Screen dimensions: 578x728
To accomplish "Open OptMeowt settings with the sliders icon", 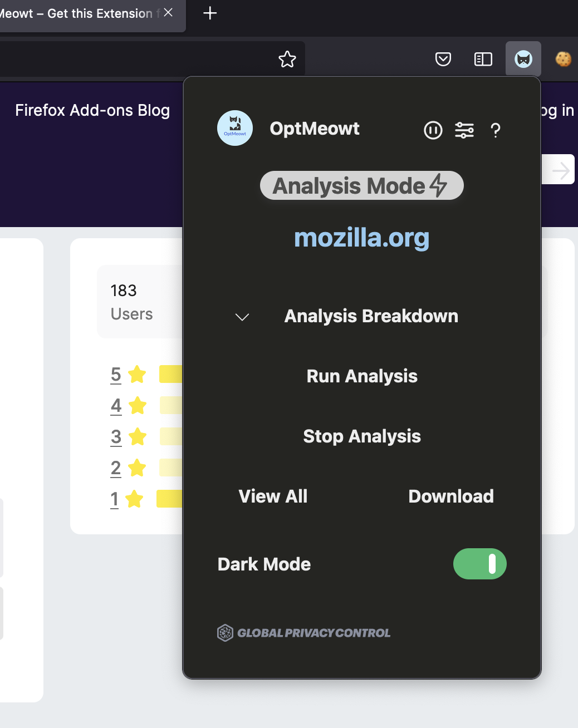I will (x=464, y=130).
